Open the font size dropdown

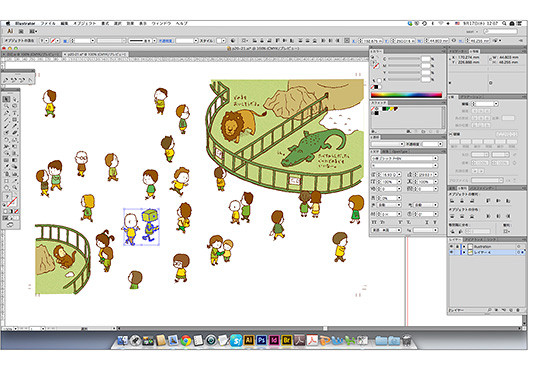coord(399,174)
